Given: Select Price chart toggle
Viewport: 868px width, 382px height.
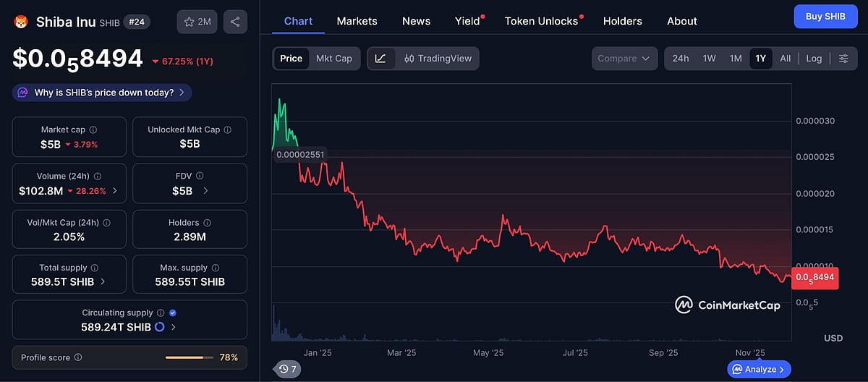Looking at the screenshot, I should (x=292, y=59).
